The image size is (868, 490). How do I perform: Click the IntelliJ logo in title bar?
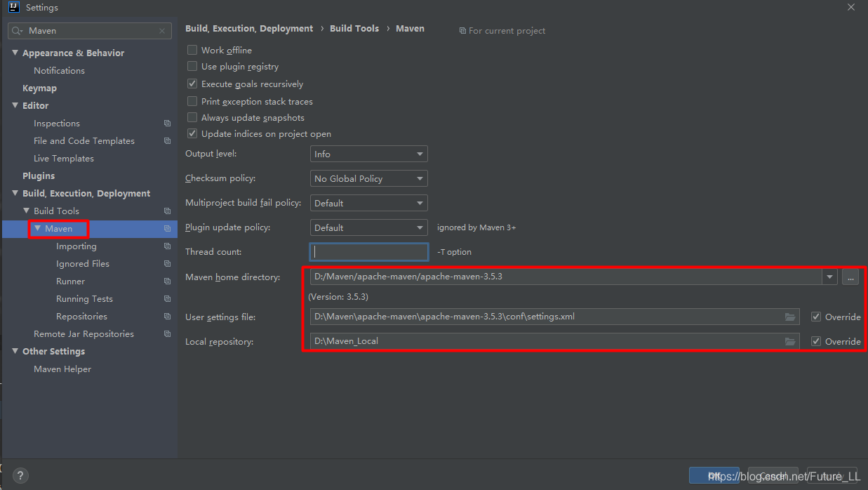(x=13, y=7)
